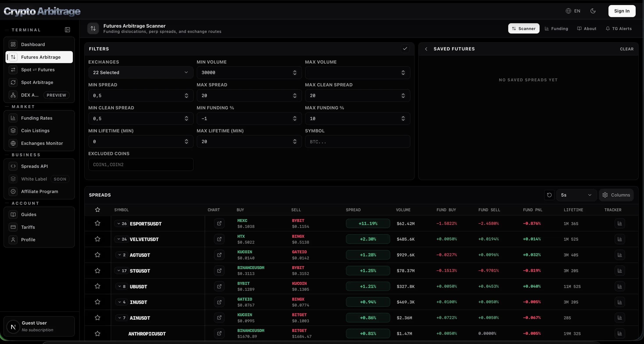Image resolution: width=644 pixels, height=344 pixels.
Task: Star ANTHROPICUSDT as favorite
Action: point(98,333)
